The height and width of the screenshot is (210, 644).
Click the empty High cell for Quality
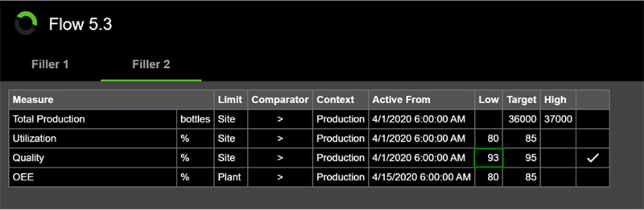tap(558, 158)
